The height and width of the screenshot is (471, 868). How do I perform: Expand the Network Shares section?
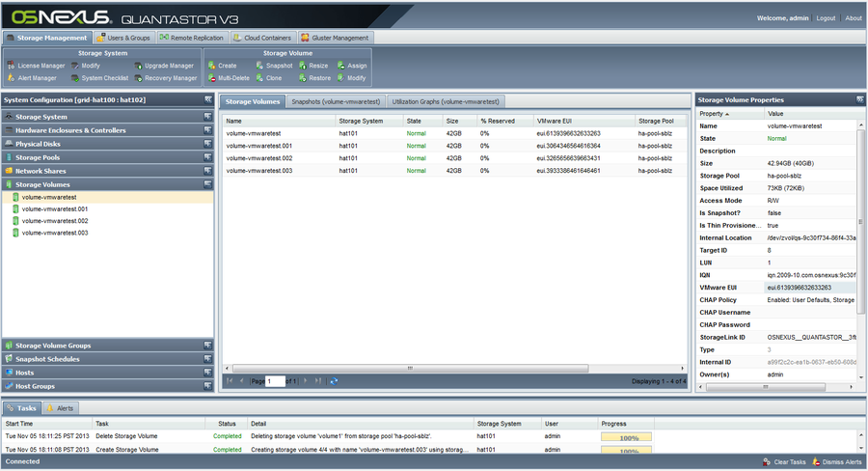(x=207, y=171)
